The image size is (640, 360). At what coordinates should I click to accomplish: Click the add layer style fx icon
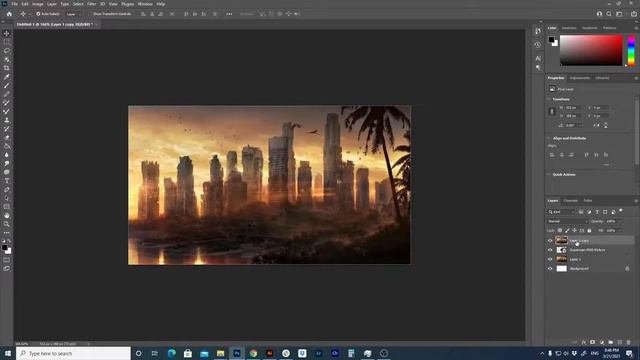click(584, 342)
